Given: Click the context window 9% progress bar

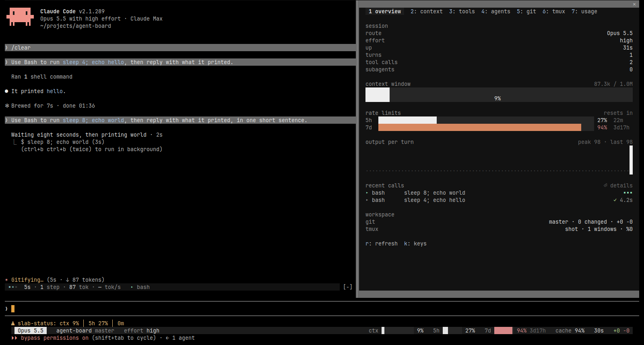Looking at the screenshot, I should click(499, 95).
